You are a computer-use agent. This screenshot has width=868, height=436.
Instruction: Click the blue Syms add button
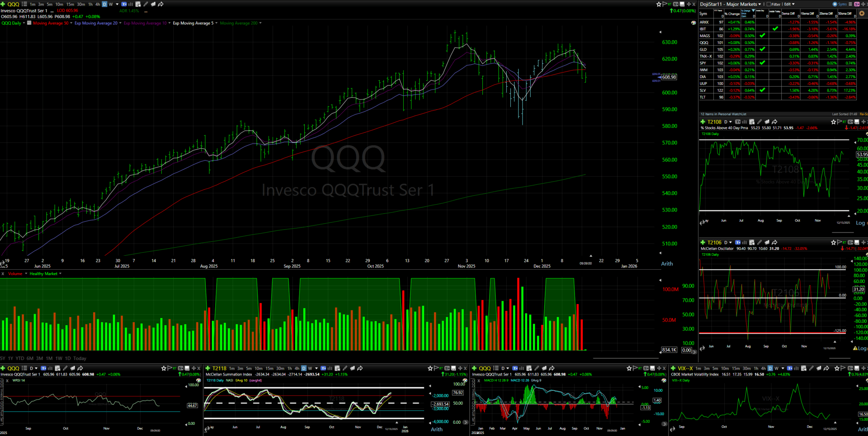(x=840, y=4)
